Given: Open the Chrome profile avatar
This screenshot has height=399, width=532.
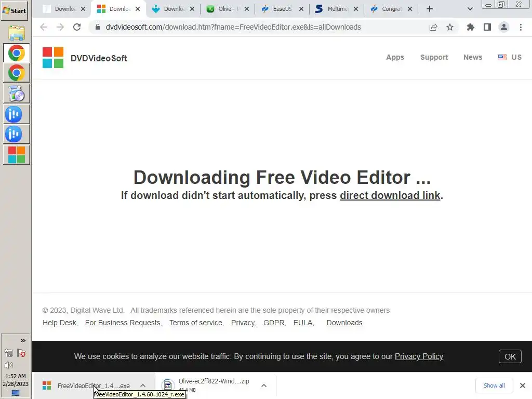Looking at the screenshot, I should [504, 27].
